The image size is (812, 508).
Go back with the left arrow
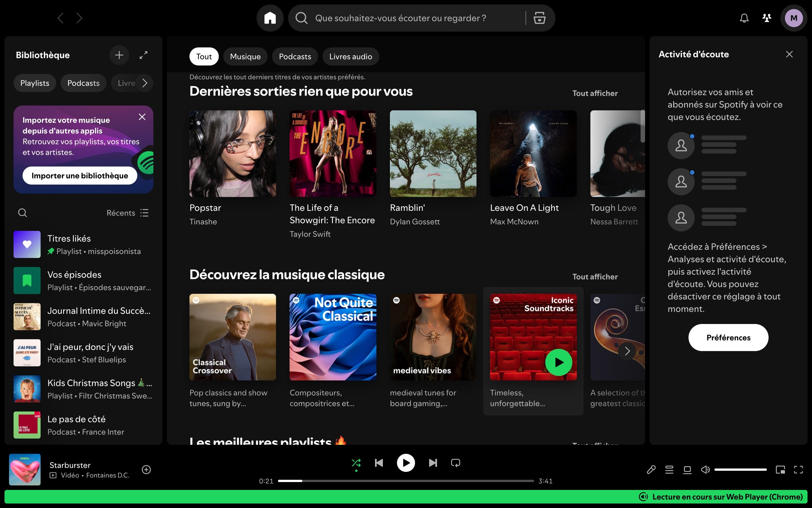[60, 18]
